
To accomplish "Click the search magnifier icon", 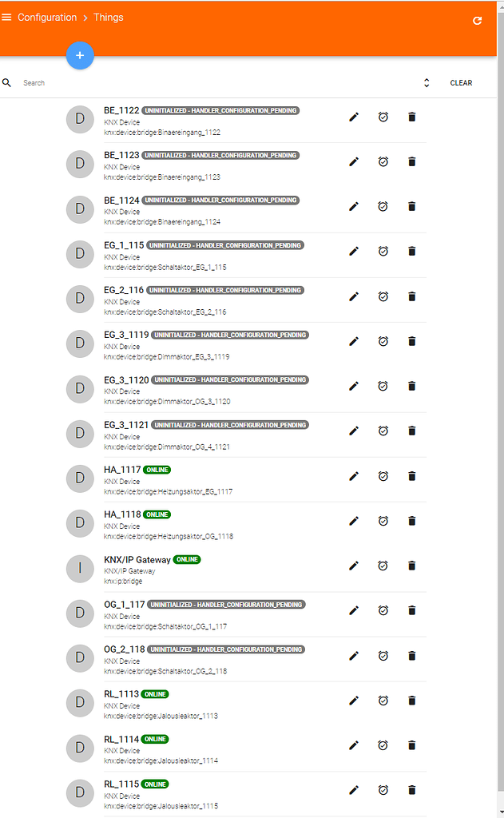I will [7, 82].
